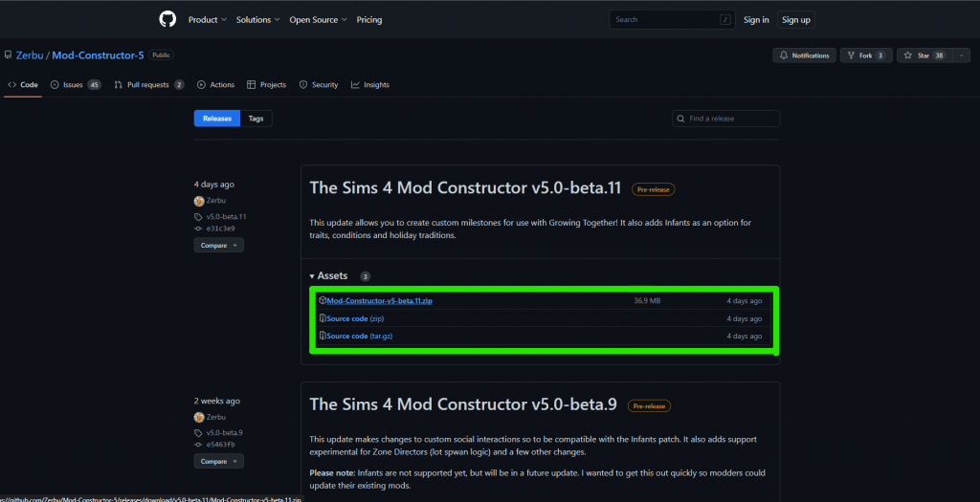The width and height of the screenshot is (980, 502).
Task: Click Zerbu's avatar on beta.11 release
Action: tap(199, 201)
